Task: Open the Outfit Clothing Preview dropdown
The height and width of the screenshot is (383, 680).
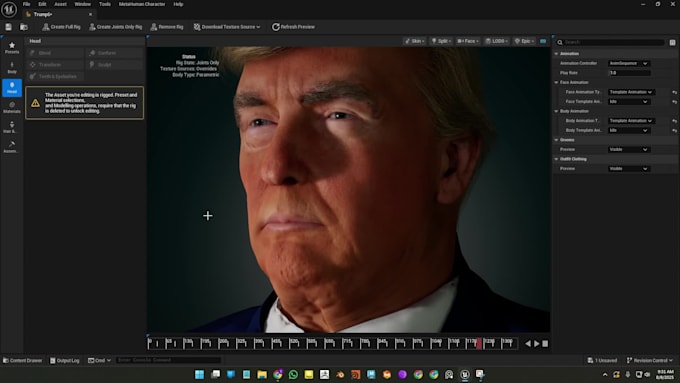Action: 628,168
